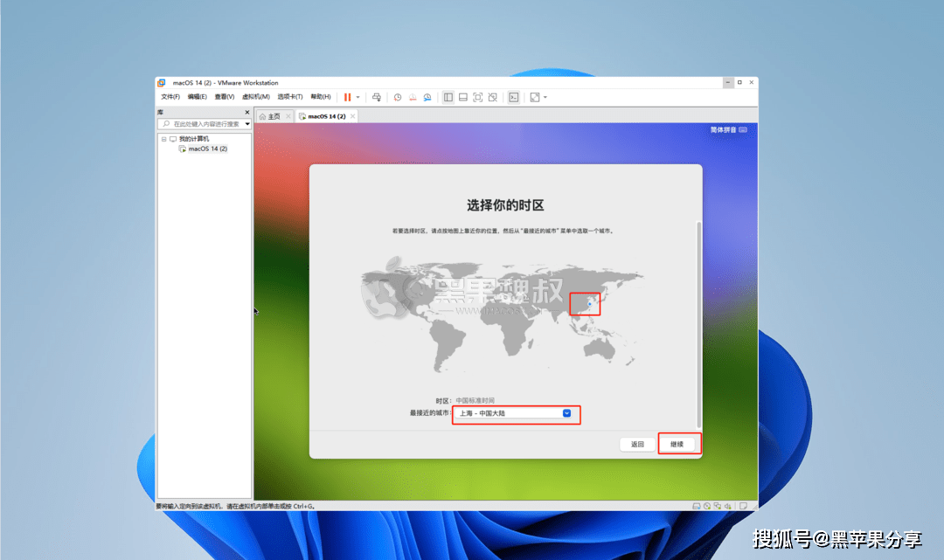Click the red pause virtual machine icon
This screenshot has height=560, width=944.
click(347, 97)
